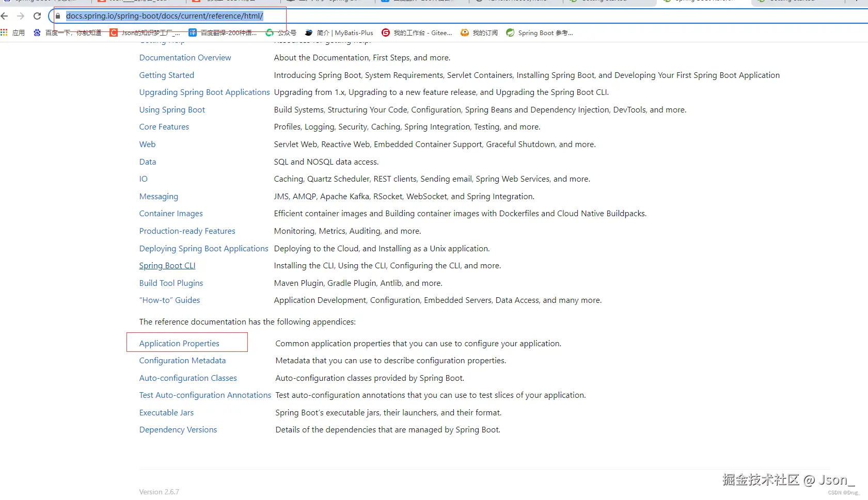Click the text starting "Installing the CLI, Using the CLI"
This screenshot has width=868, height=500.
click(x=388, y=266)
